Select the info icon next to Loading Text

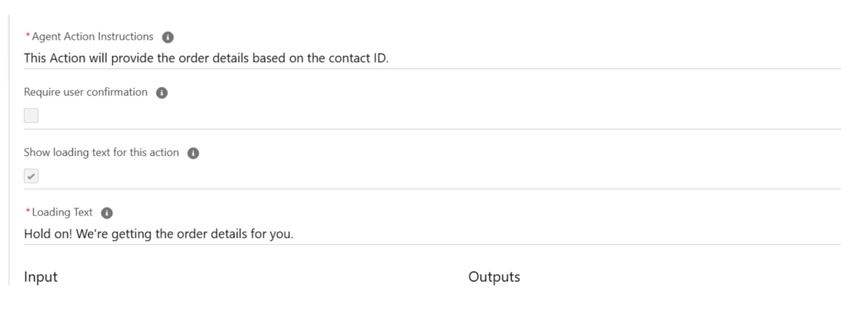point(107,213)
